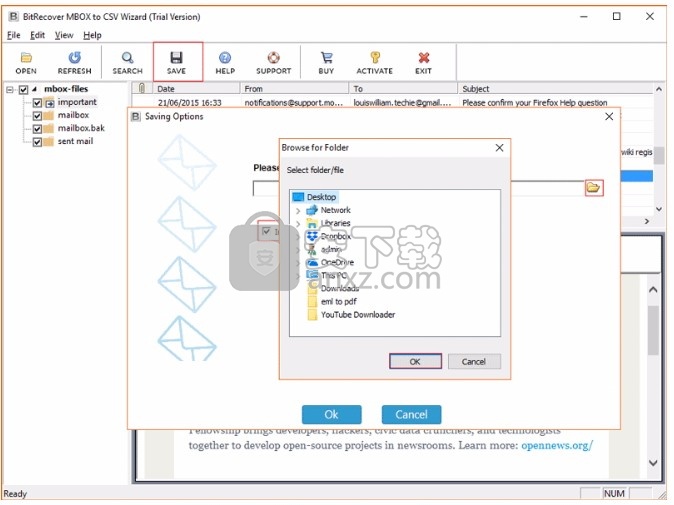Screen dimensions: 674x505
Task: Expand the Libraries tree node
Action: (x=298, y=224)
